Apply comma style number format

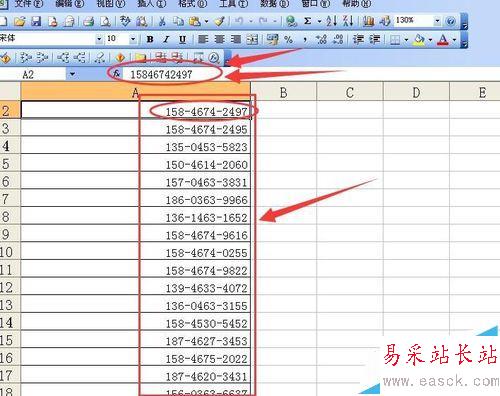click(x=305, y=40)
